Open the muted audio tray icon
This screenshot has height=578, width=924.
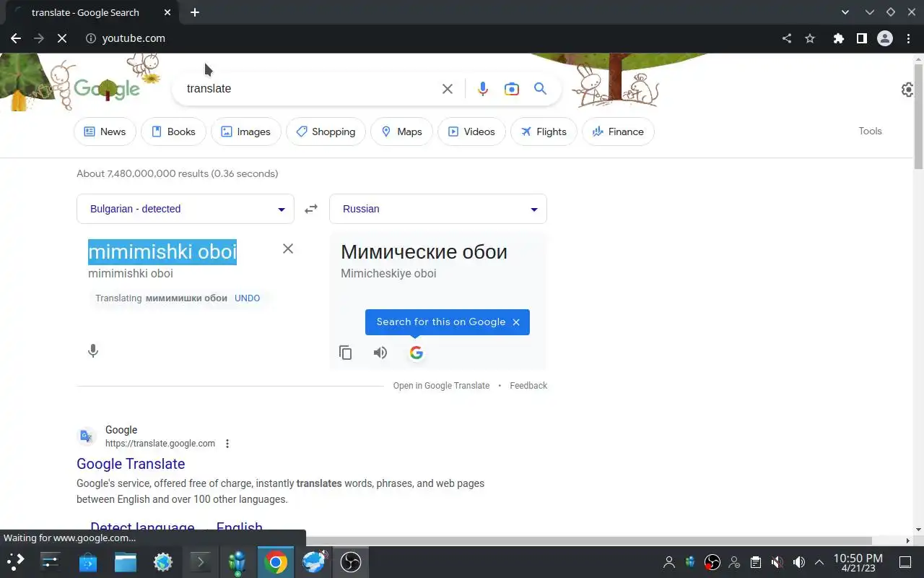point(777,562)
